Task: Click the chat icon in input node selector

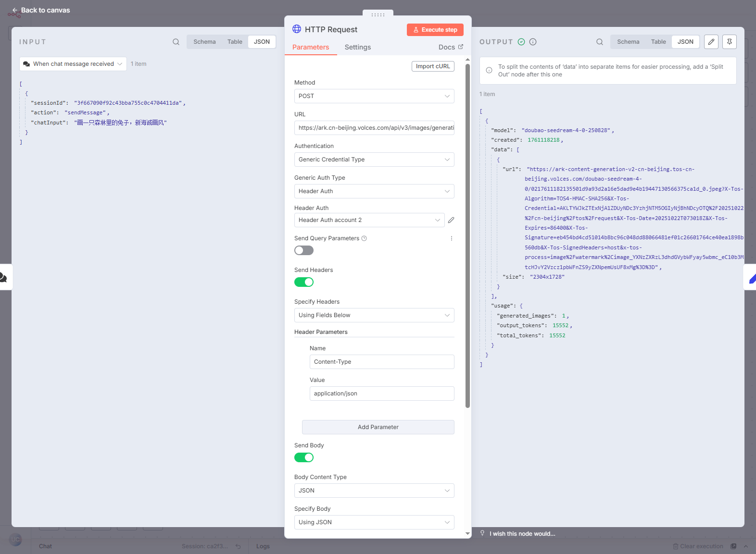Action: point(26,64)
